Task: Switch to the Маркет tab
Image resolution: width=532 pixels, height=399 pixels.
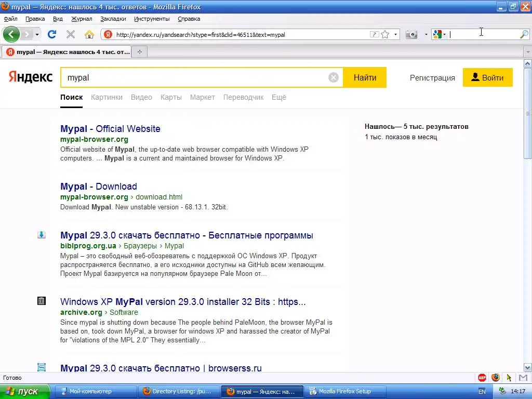Action: point(203,97)
